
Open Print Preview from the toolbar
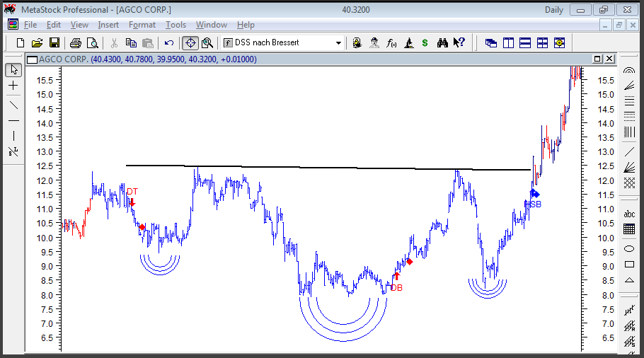(x=93, y=42)
